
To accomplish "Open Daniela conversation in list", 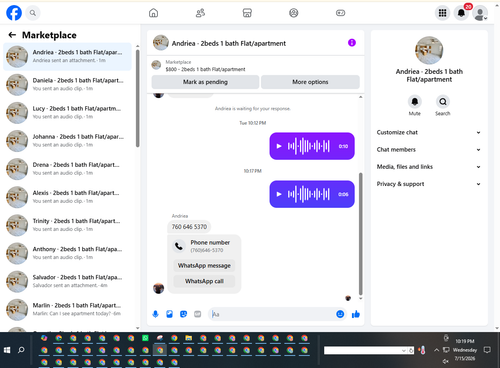I will (68, 84).
